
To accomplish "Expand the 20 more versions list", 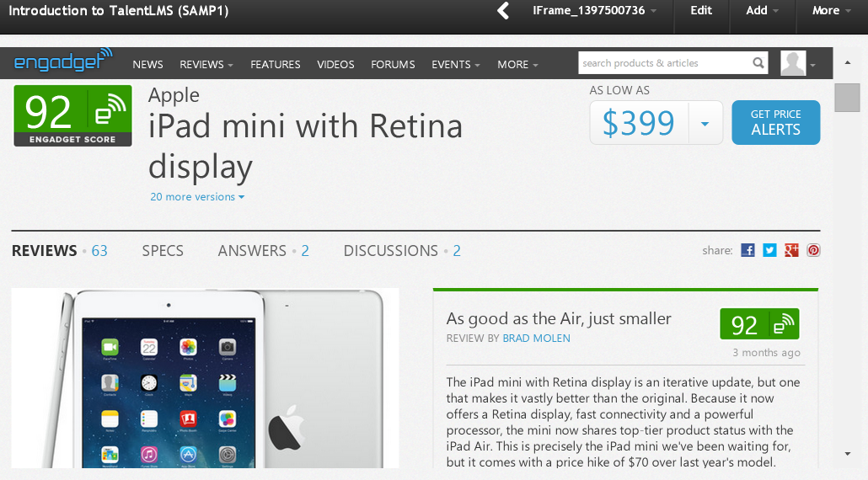I will [x=197, y=197].
